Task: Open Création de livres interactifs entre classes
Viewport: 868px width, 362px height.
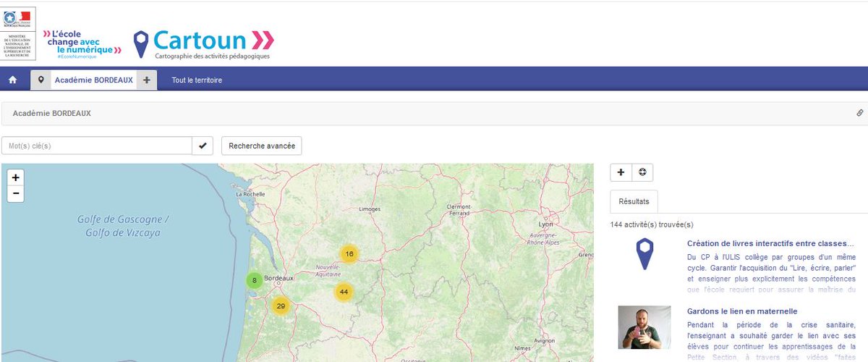Action: point(770,243)
